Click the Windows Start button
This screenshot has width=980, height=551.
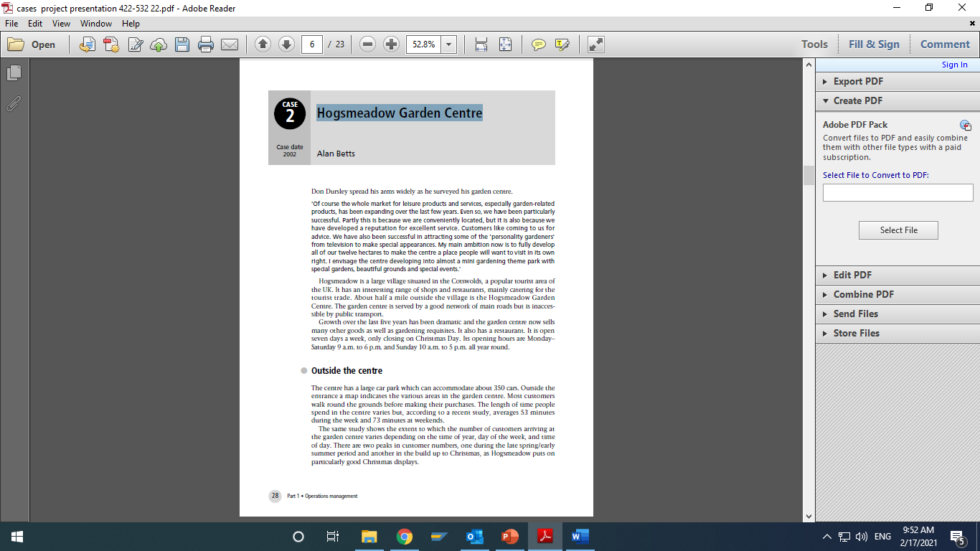coord(17,537)
